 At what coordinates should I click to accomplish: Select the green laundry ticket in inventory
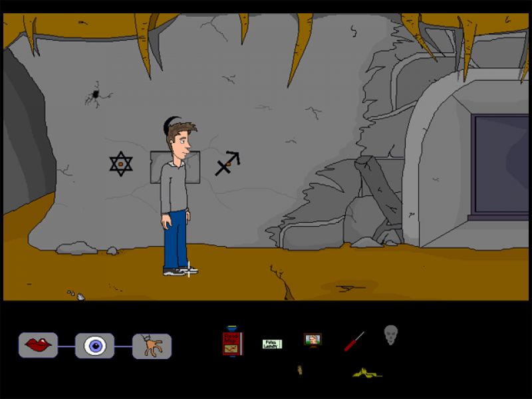point(272,344)
